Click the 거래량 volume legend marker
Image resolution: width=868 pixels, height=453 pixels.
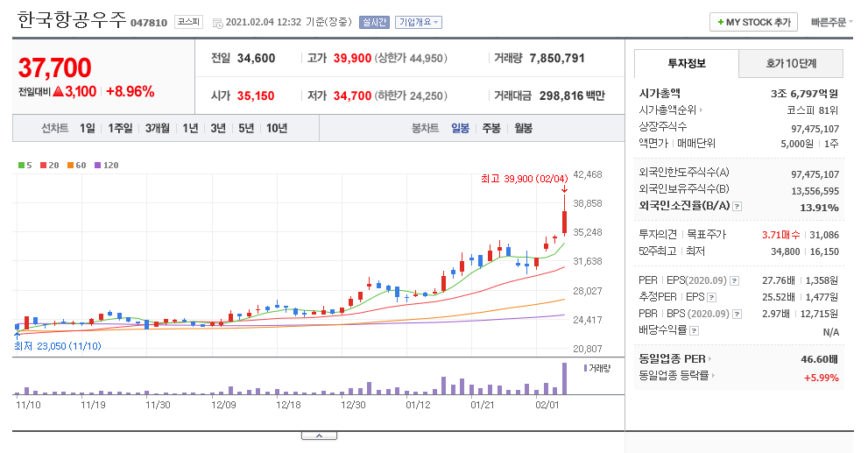pyautogui.click(x=597, y=368)
